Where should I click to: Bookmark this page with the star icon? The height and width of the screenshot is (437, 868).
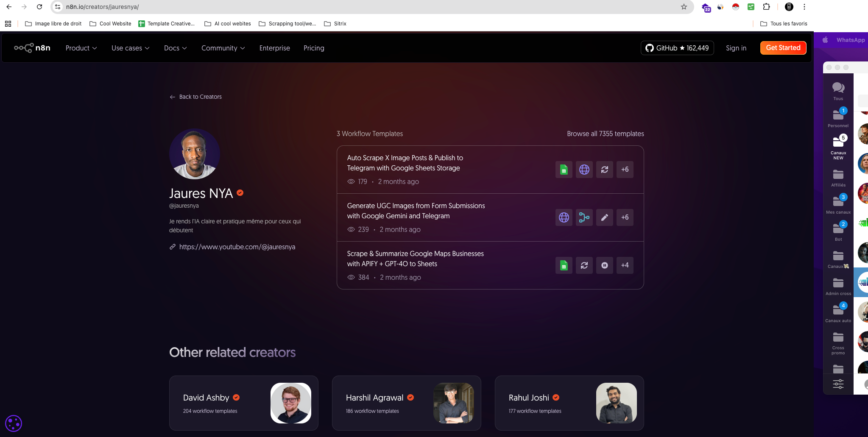coord(684,7)
